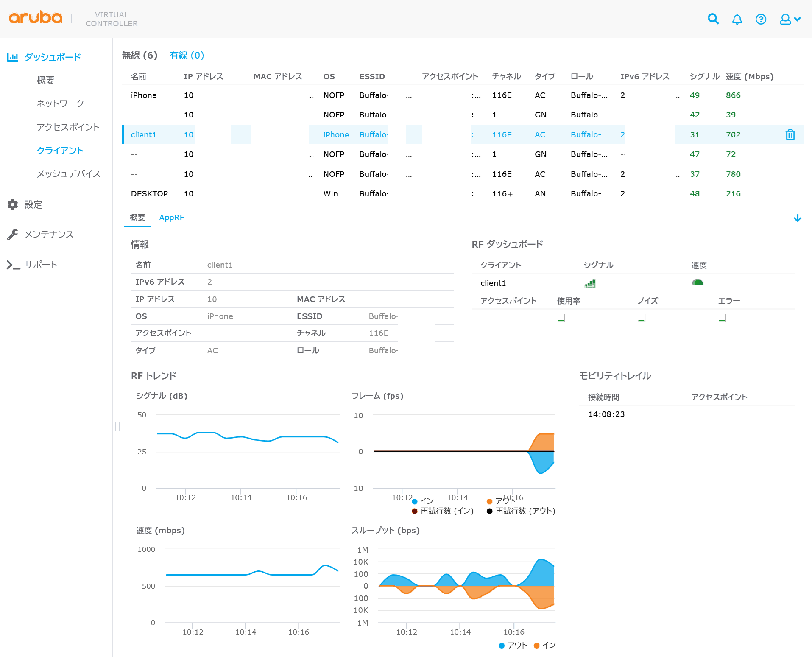Viewport: 812px width, 657px height.
Task: Switch to the 有線 (0) tab
Action: click(x=187, y=56)
